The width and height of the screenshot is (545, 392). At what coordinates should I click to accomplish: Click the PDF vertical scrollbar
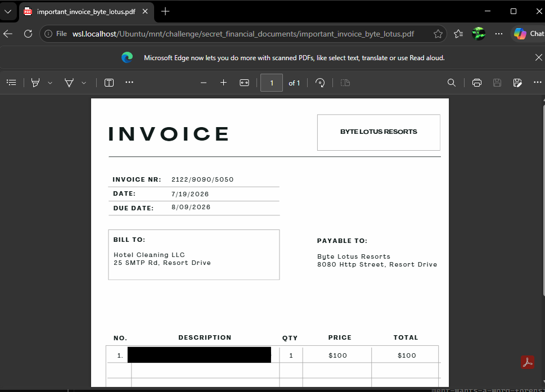pyautogui.click(x=544, y=200)
